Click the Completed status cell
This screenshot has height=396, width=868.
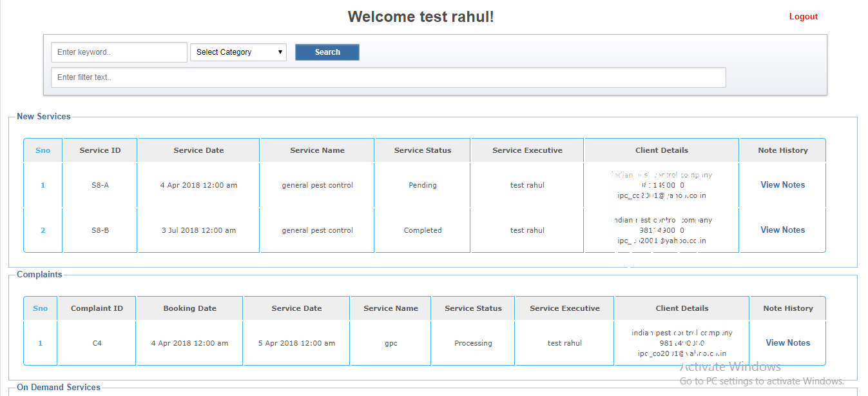[x=423, y=230]
